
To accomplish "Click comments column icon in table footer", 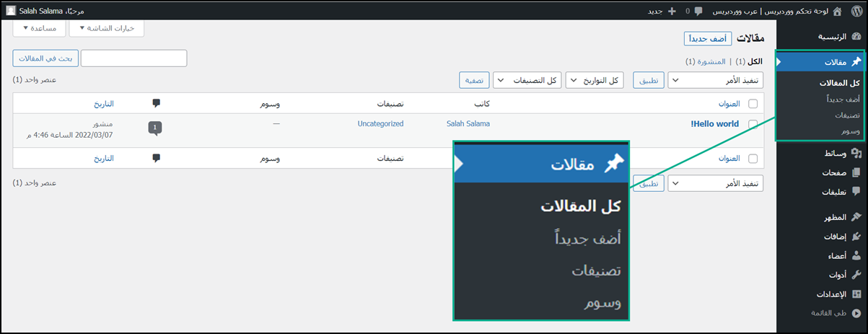I will (157, 158).
